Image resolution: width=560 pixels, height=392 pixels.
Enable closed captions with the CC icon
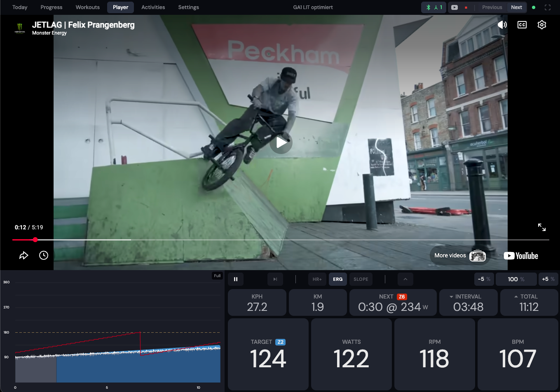tap(522, 25)
